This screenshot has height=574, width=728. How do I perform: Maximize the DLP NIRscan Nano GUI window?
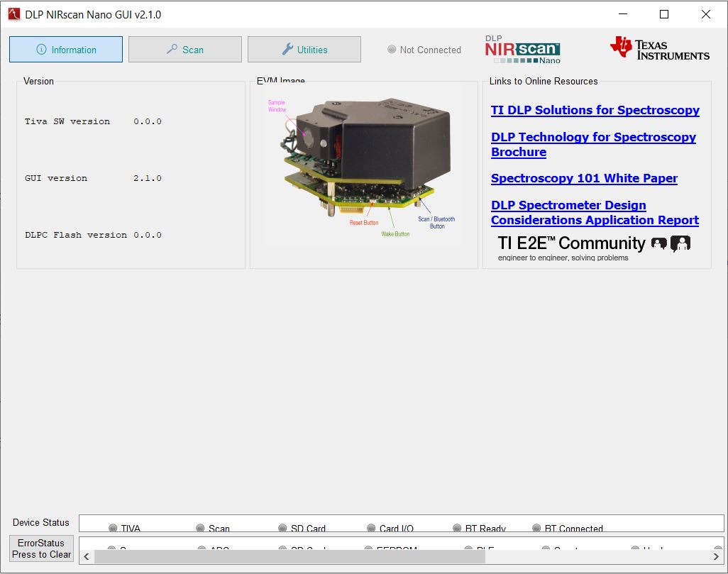tap(664, 14)
